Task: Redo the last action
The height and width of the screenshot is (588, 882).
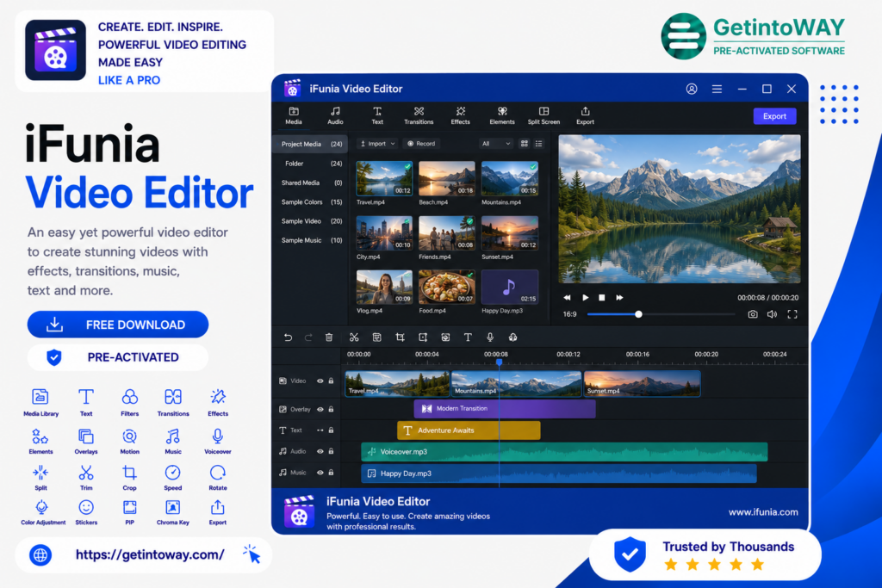Action: pyautogui.click(x=308, y=337)
